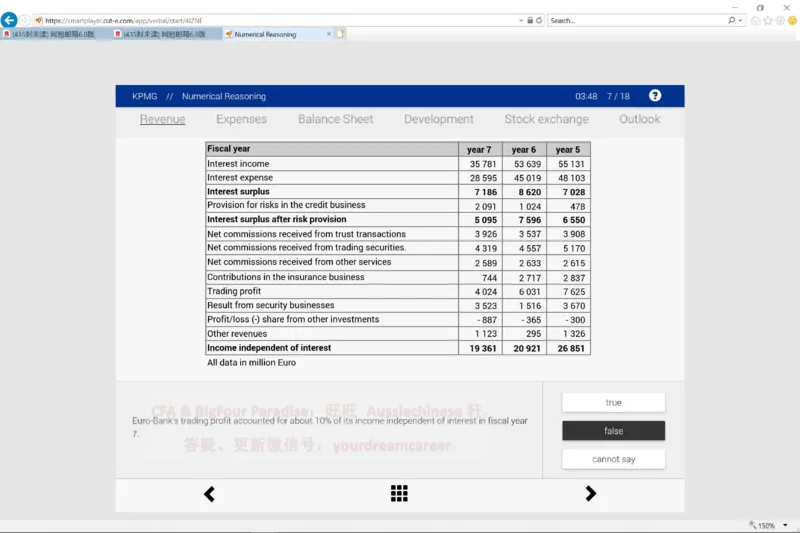Open the question overview grid icon
800x533 pixels.
399,493
